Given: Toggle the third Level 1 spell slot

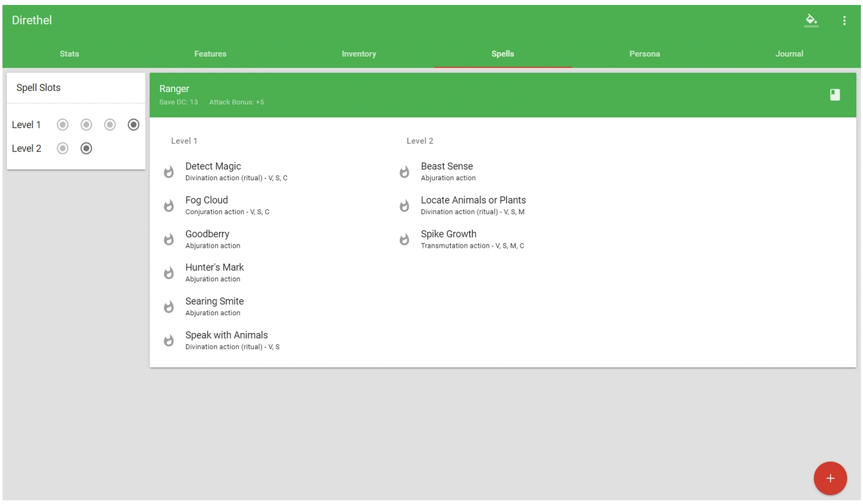Looking at the screenshot, I should (x=110, y=125).
